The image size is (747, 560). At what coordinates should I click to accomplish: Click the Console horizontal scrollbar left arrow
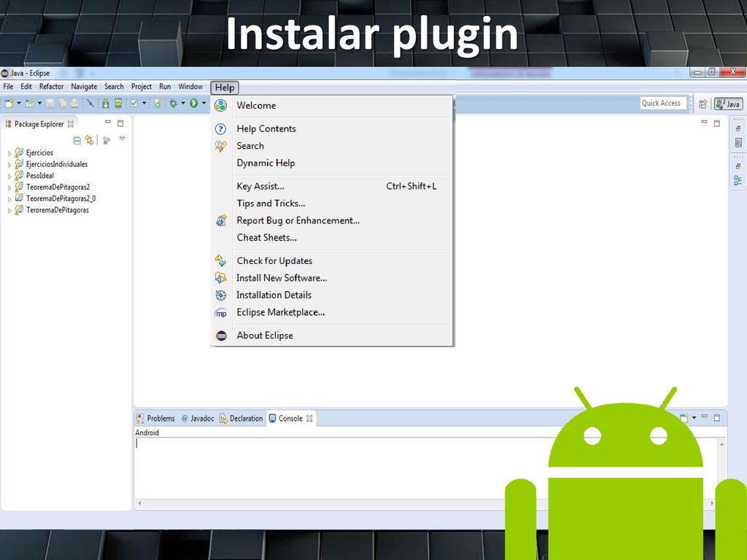[139, 503]
